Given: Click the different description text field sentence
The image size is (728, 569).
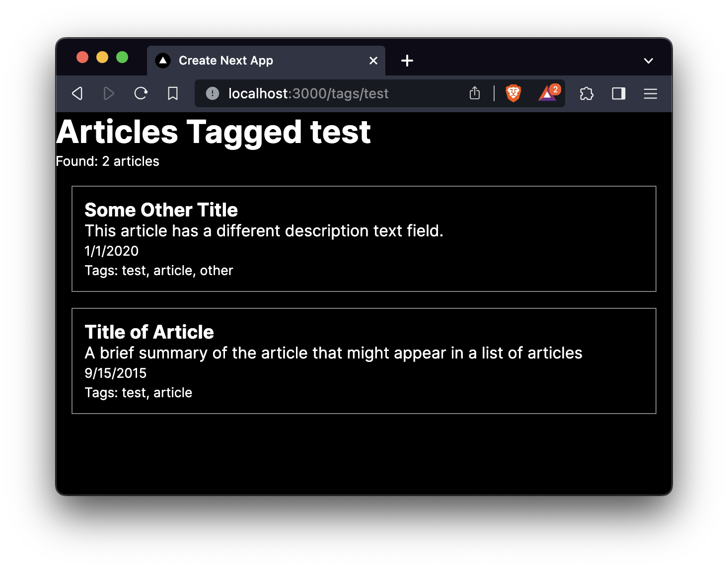Looking at the screenshot, I should point(264,231).
